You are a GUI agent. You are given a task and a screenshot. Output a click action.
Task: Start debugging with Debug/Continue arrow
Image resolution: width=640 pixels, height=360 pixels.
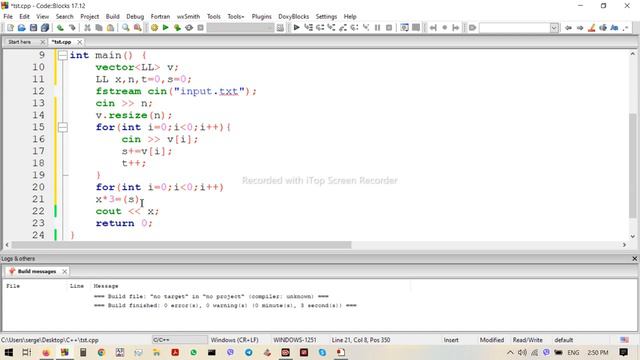coord(297,28)
